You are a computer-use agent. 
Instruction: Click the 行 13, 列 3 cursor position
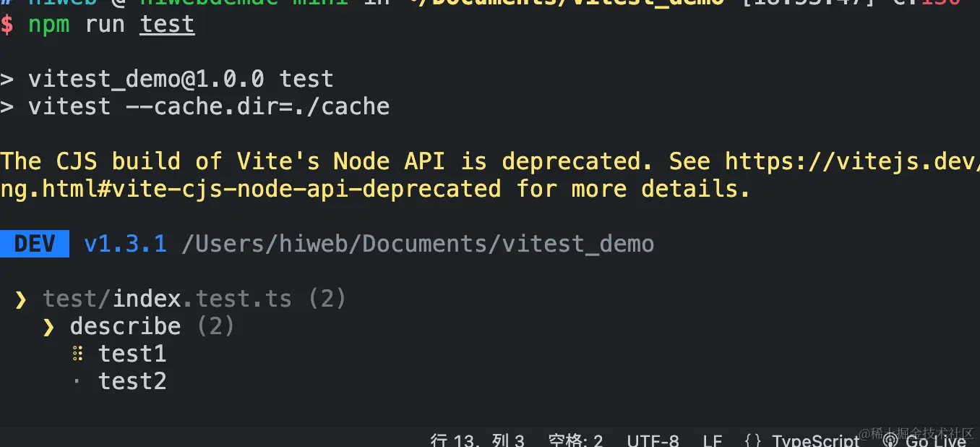[x=478, y=440]
